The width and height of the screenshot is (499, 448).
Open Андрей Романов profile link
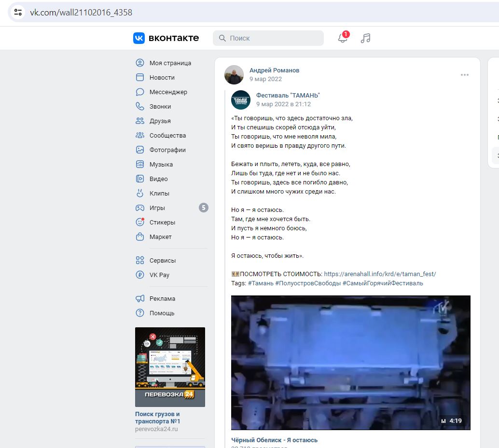[x=274, y=70]
